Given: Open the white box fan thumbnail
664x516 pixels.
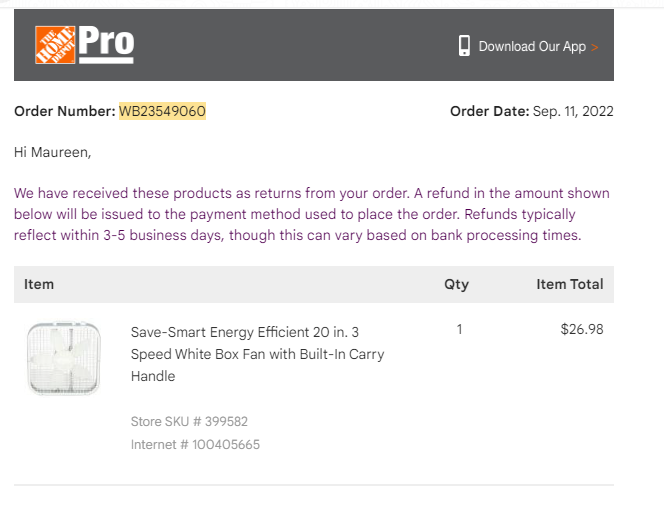Looking at the screenshot, I should click(64, 358).
